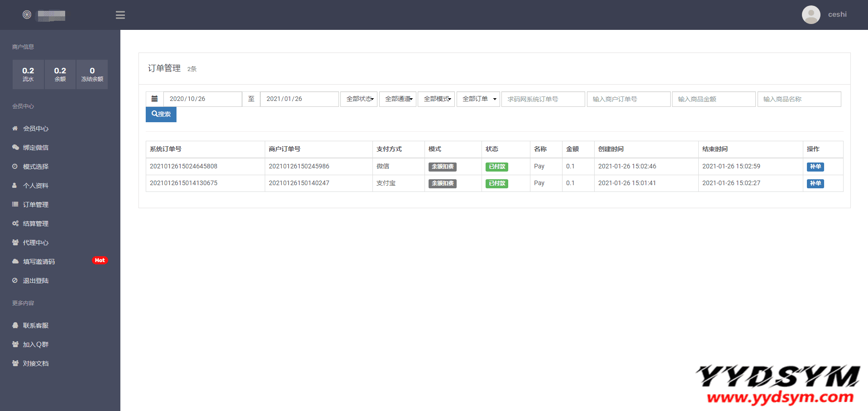Click the home icon for 会员中心
This screenshot has height=411, width=868.
[x=15, y=129]
